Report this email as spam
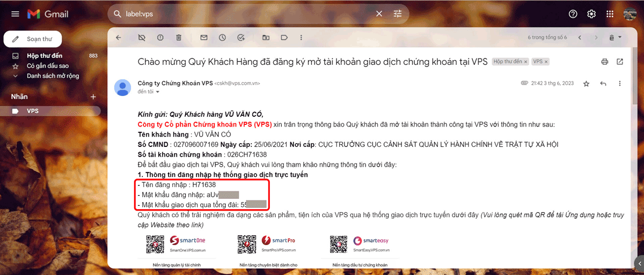 (160, 38)
